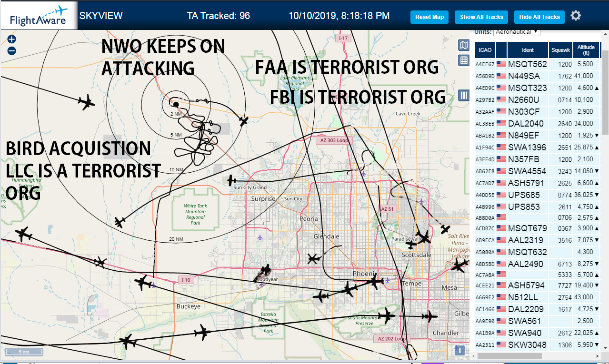Zoom in on the map
This screenshot has height=364, width=609.
(12, 39)
